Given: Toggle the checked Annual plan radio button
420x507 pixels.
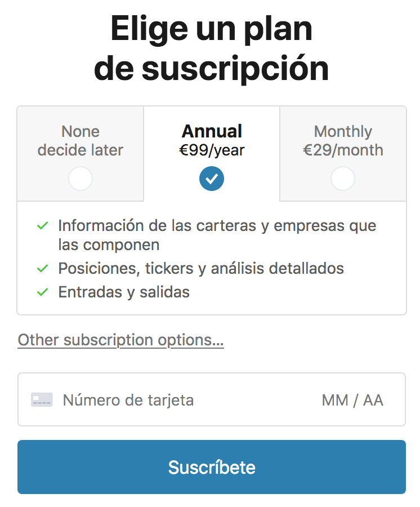Looking at the screenshot, I should [212, 179].
